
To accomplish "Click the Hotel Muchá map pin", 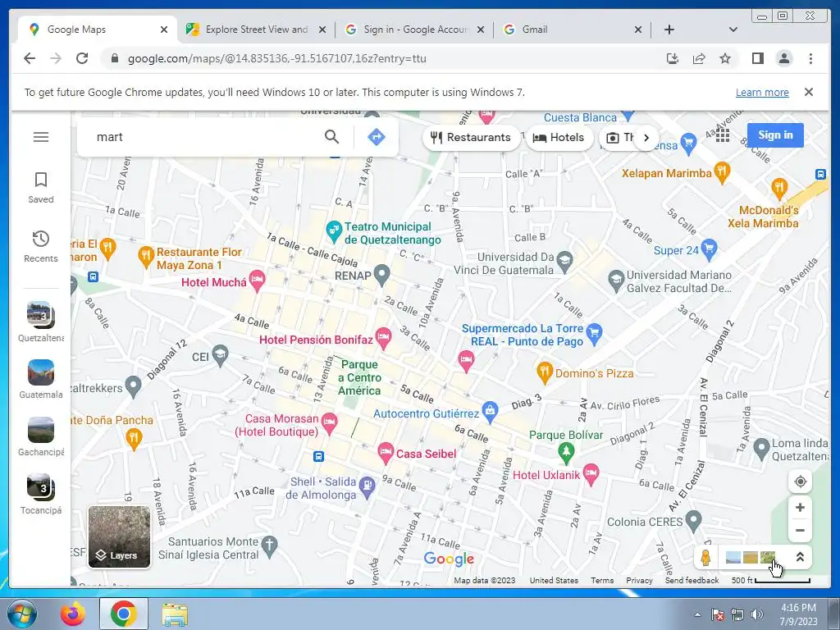I will (x=257, y=281).
